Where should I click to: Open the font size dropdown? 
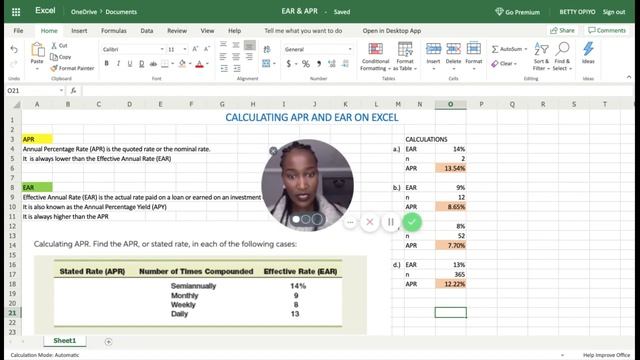185,49
